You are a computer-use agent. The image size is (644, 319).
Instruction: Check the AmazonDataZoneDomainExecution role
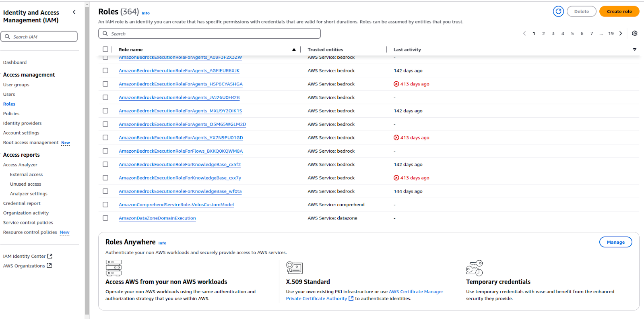pos(105,218)
